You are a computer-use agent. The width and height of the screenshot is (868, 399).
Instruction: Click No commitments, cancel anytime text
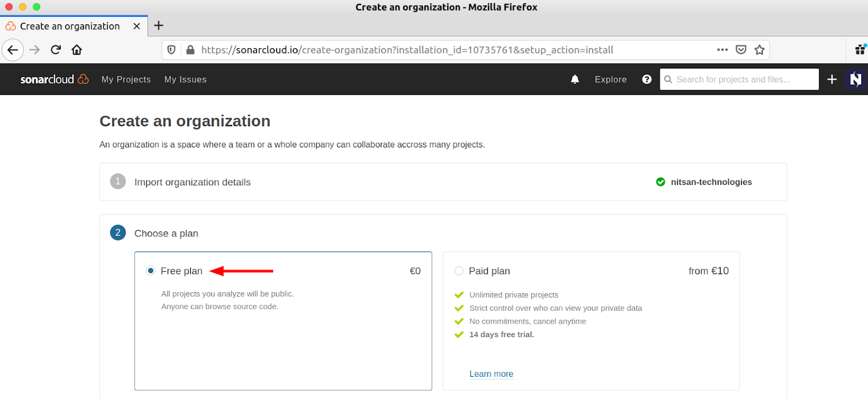click(x=528, y=321)
